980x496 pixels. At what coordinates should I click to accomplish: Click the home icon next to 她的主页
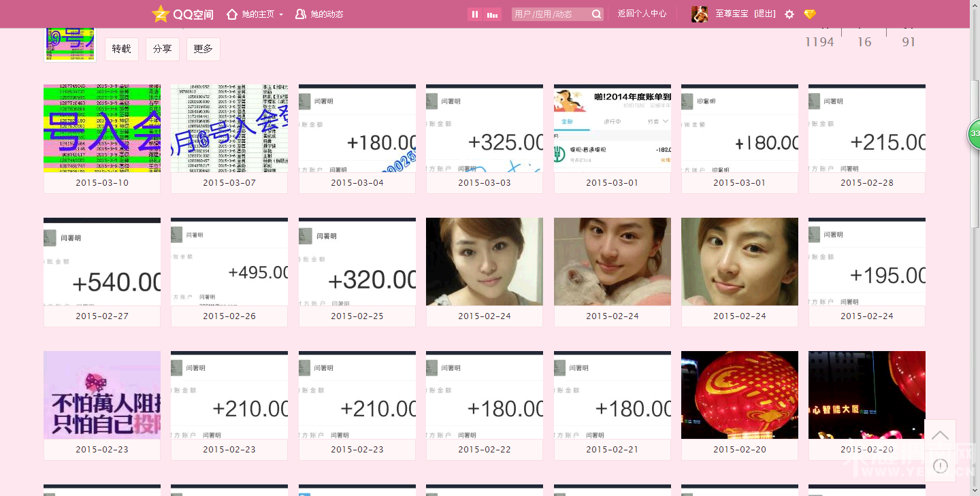pos(232,14)
